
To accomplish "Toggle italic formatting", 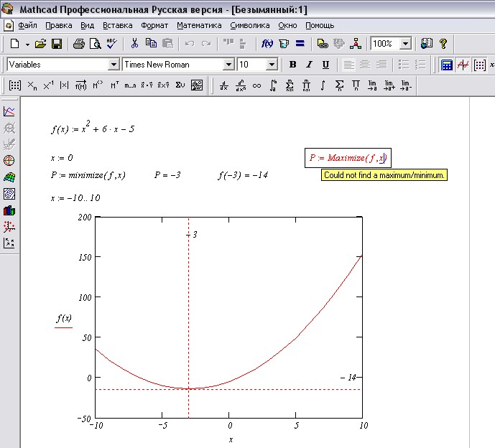I will [309, 65].
